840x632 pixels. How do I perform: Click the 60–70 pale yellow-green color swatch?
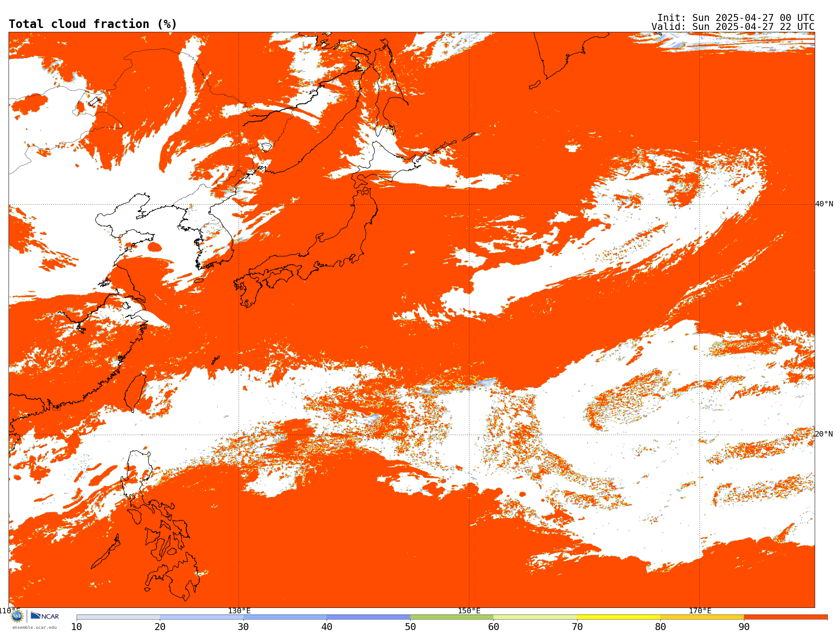(x=535, y=617)
